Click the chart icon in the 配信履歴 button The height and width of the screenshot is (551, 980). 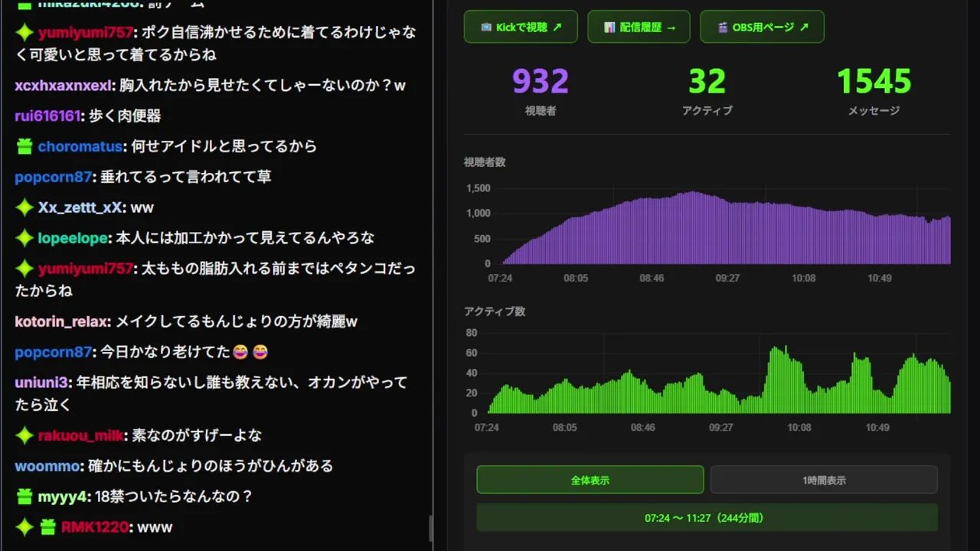[x=609, y=28]
